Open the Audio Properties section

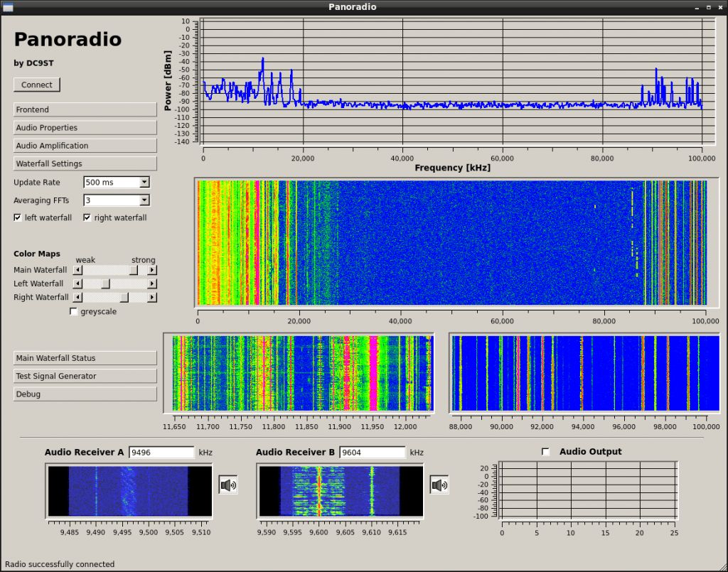click(85, 128)
